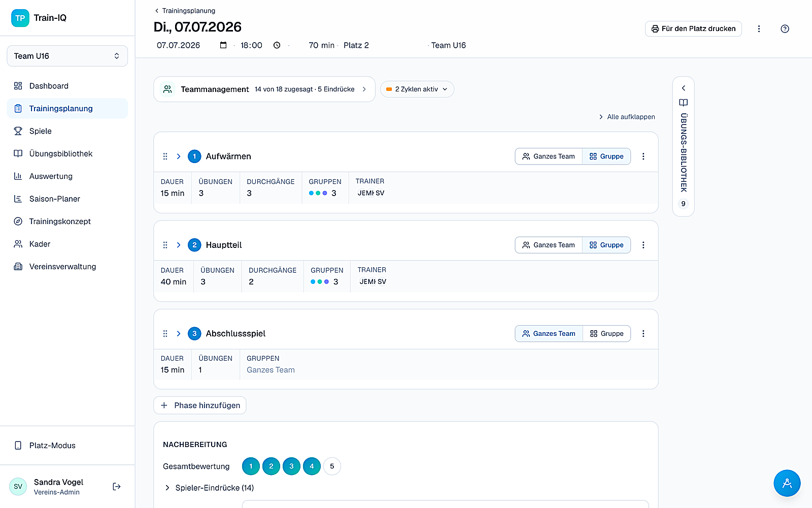Open the help question-mark icon
This screenshot has height=508, width=812.
click(x=785, y=29)
